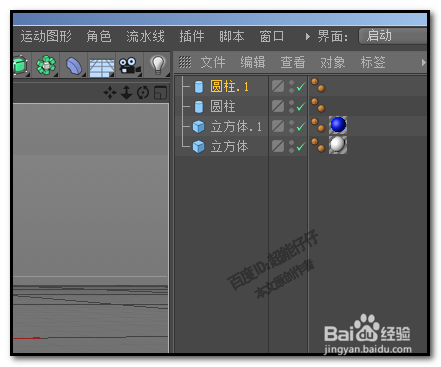Open the blue deformer capsule tool
Viewport: 441px width, 367px height.
74,65
